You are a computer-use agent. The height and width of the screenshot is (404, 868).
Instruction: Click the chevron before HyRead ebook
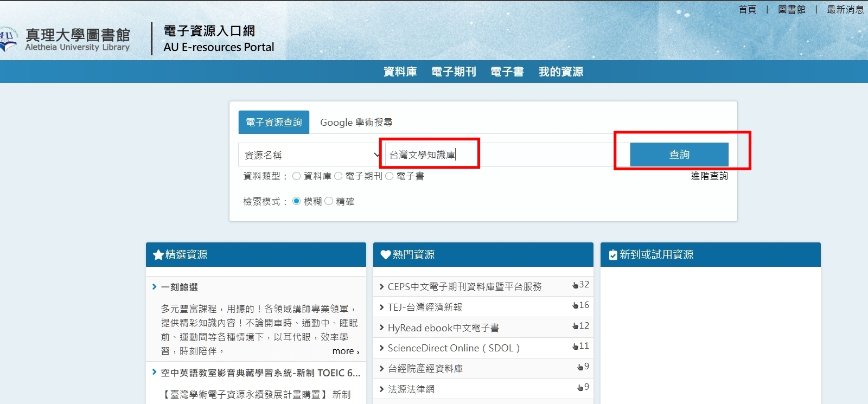pos(382,328)
